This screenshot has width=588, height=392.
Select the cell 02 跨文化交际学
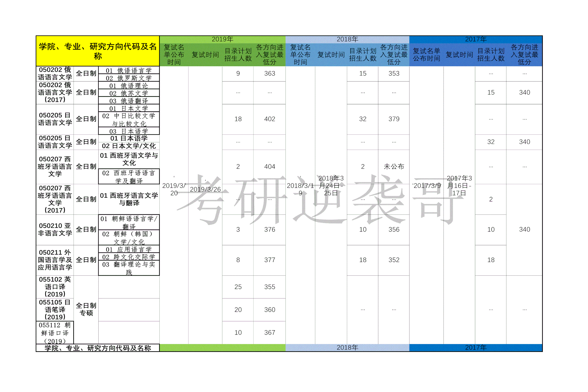pyautogui.click(x=129, y=257)
